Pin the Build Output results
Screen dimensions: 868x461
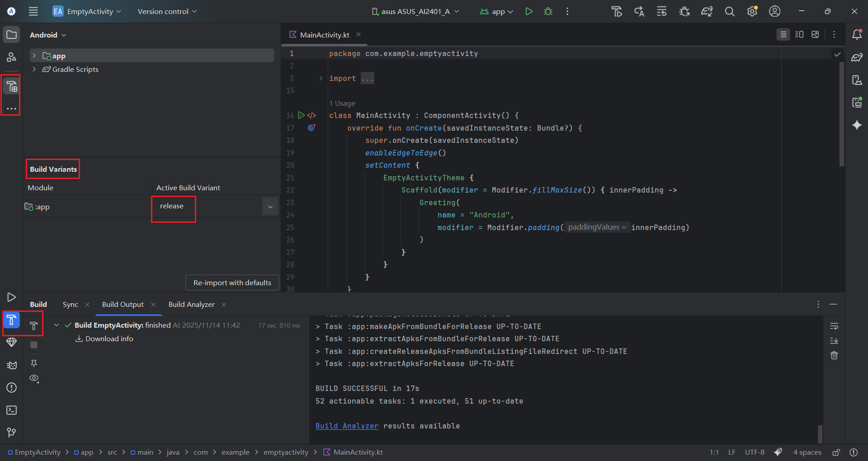34,363
